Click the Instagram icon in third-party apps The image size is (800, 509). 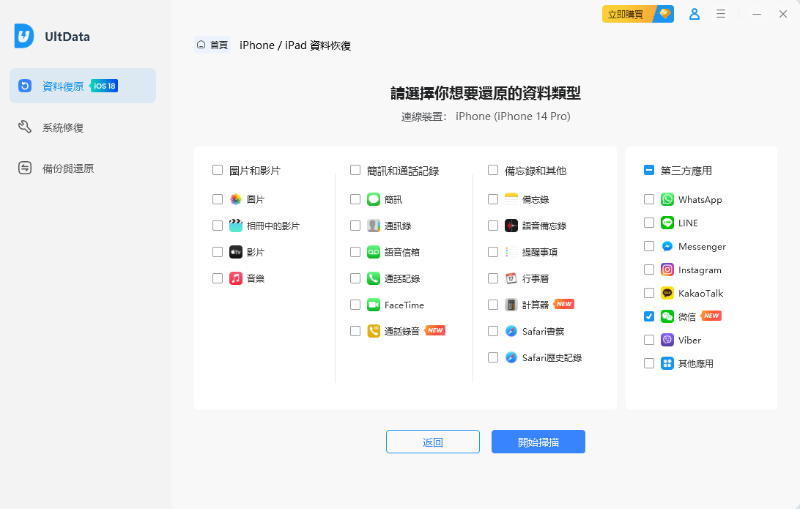point(667,270)
